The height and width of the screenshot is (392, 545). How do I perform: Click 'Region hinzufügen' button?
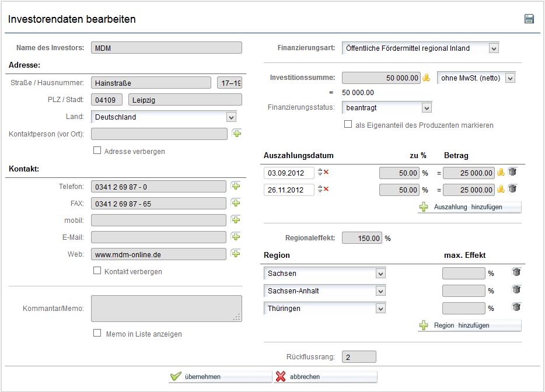(469, 325)
